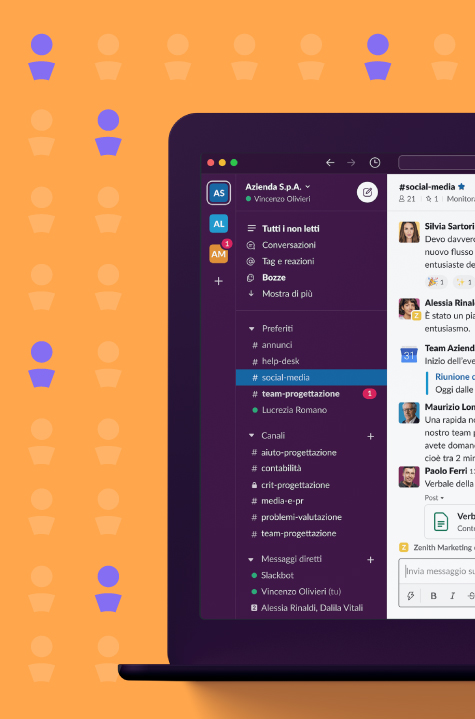This screenshot has width=475, height=719.
Task: Add a channel with the Canali plus
Action: tap(370, 437)
